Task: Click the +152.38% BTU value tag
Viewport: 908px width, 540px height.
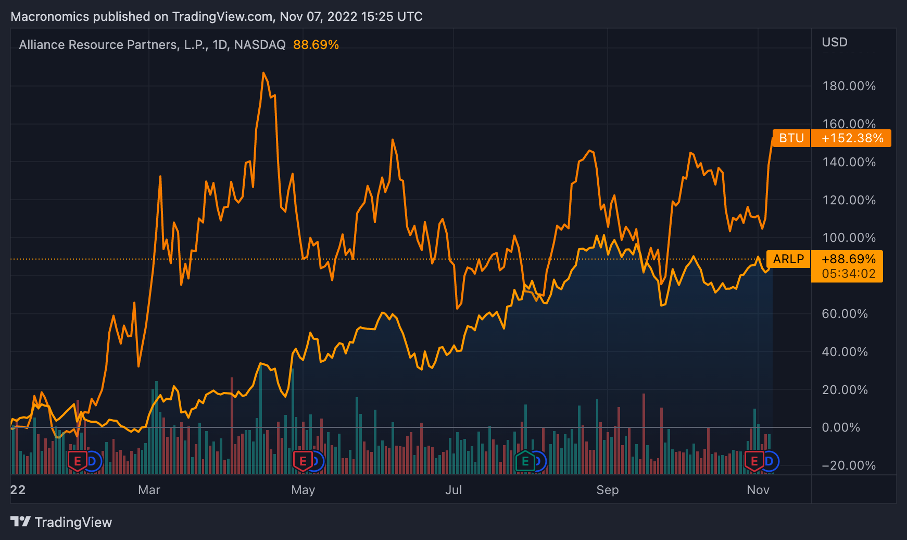Action: point(852,138)
